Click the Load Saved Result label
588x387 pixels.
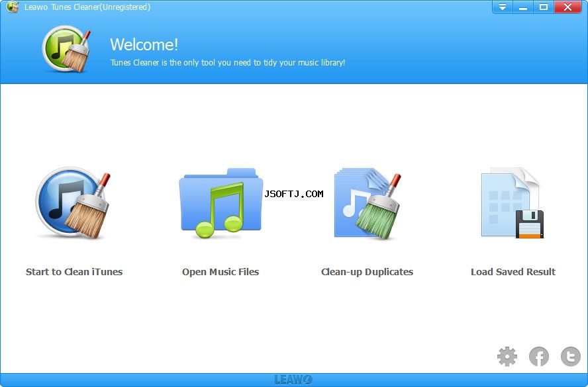(x=513, y=272)
